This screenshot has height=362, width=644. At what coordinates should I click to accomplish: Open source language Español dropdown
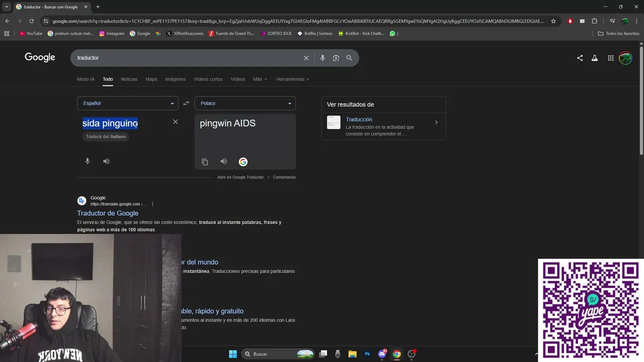click(x=128, y=103)
